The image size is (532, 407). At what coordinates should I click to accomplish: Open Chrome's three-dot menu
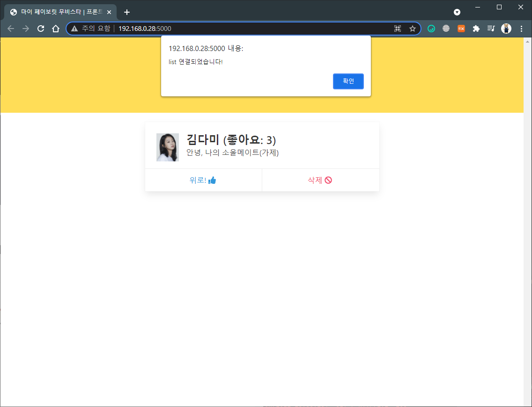pyautogui.click(x=522, y=29)
